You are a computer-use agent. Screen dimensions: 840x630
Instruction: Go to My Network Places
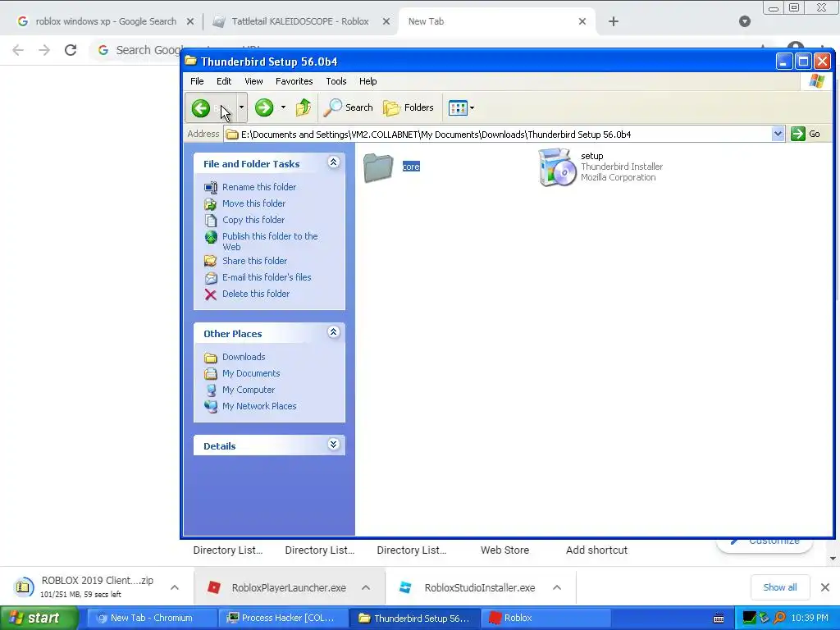(259, 407)
